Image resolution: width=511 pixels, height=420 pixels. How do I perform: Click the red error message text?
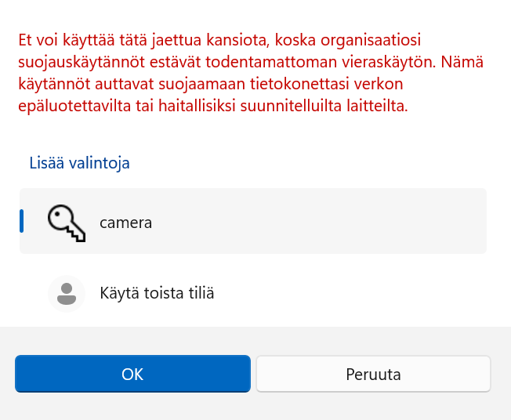(212, 72)
